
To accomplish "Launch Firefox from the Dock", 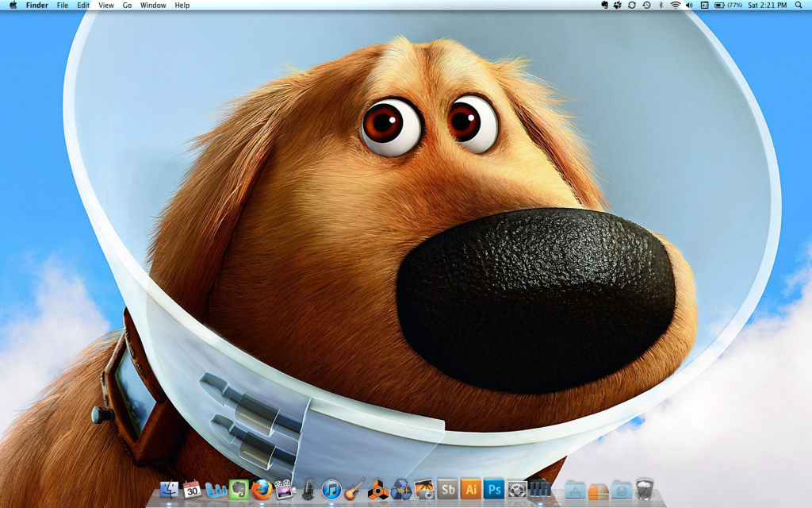I will 262,489.
